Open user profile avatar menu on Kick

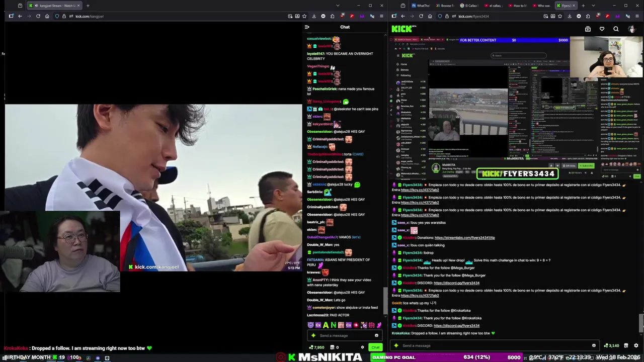[631, 29]
